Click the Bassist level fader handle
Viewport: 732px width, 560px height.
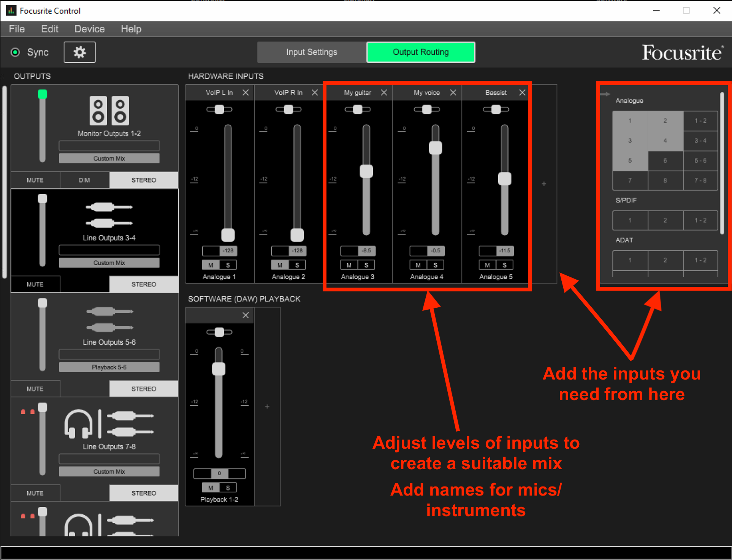pos(505,179)
